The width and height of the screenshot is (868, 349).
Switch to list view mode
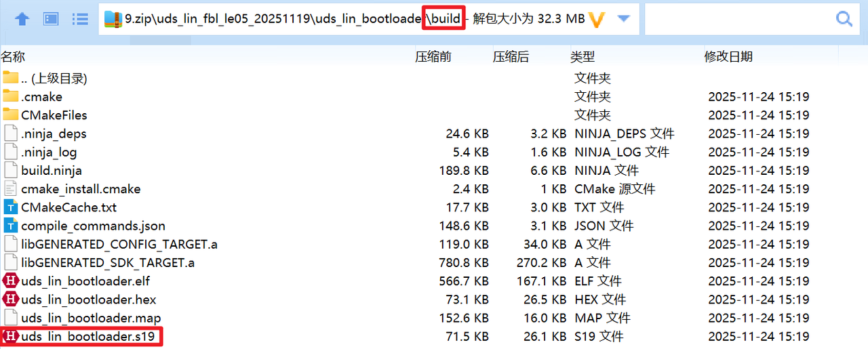pos(80,19)
